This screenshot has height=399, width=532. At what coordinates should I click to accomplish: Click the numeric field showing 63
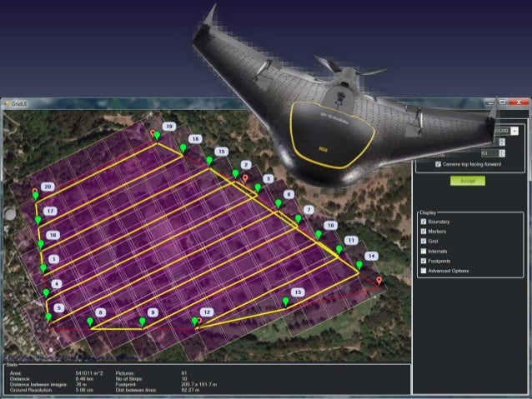click(x=489, y=153)
